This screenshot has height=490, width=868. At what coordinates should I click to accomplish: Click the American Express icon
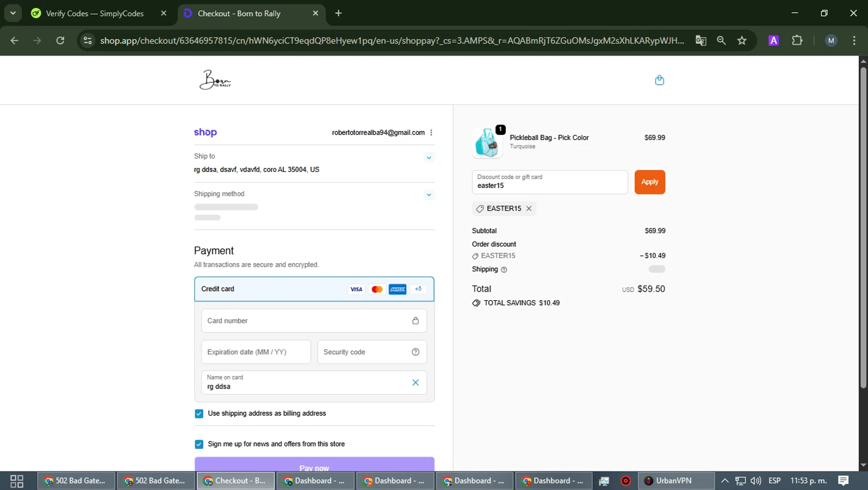(398, 289)
